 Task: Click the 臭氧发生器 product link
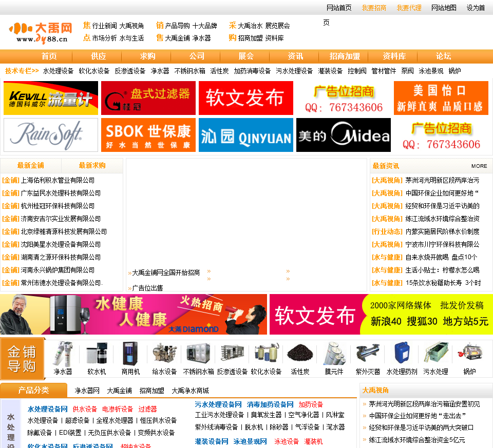(x=266, y=415)
